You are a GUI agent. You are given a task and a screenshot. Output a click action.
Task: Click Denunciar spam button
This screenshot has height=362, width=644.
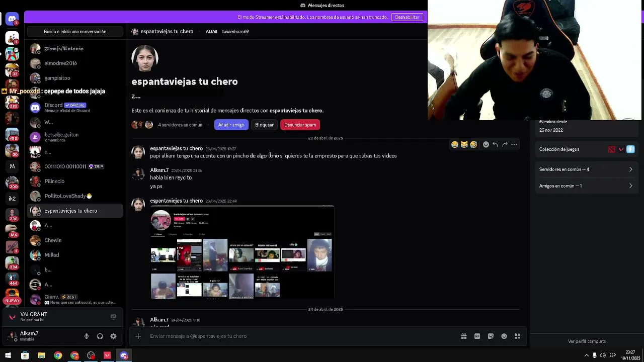pyautogui.click(x=300, y=125)
